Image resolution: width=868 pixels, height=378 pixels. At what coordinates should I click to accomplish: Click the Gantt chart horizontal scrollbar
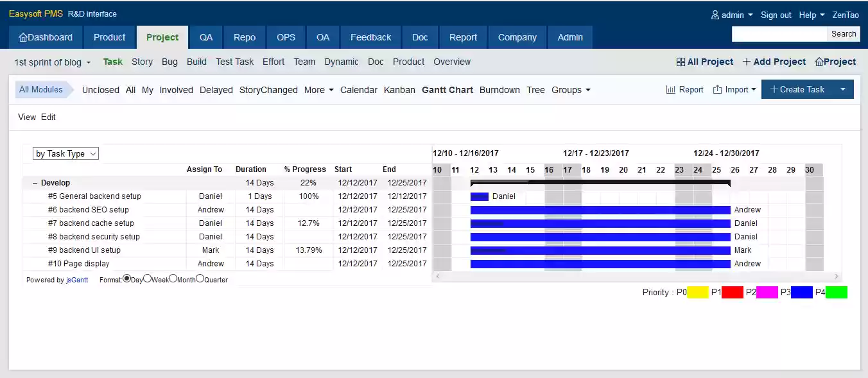point(636,275)
